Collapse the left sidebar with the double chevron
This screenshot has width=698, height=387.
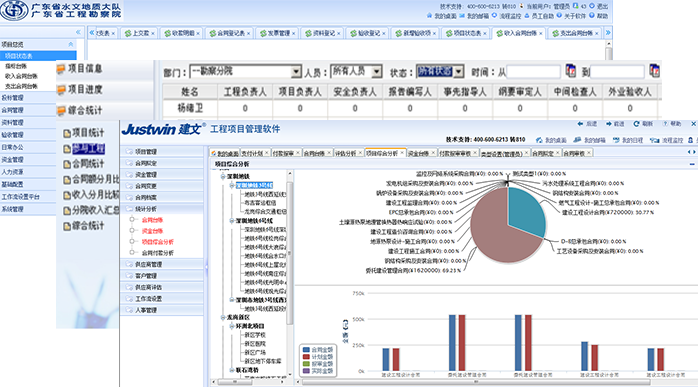(78, 32)
